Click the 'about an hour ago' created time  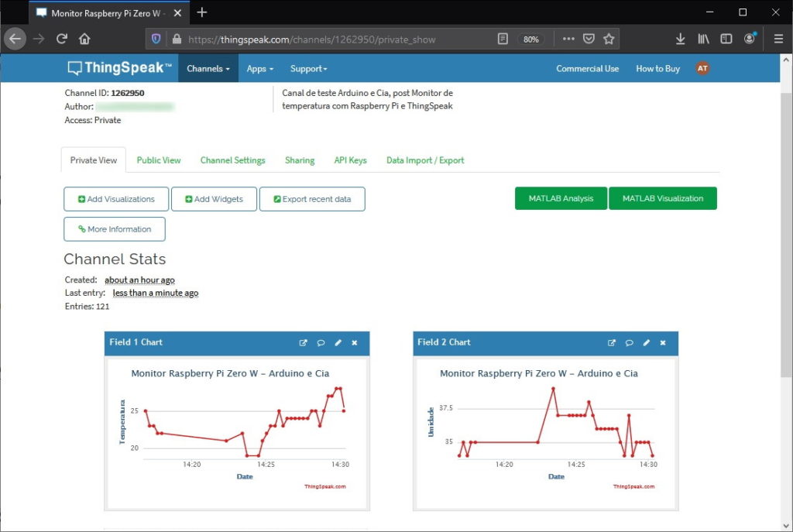[139, 280]
